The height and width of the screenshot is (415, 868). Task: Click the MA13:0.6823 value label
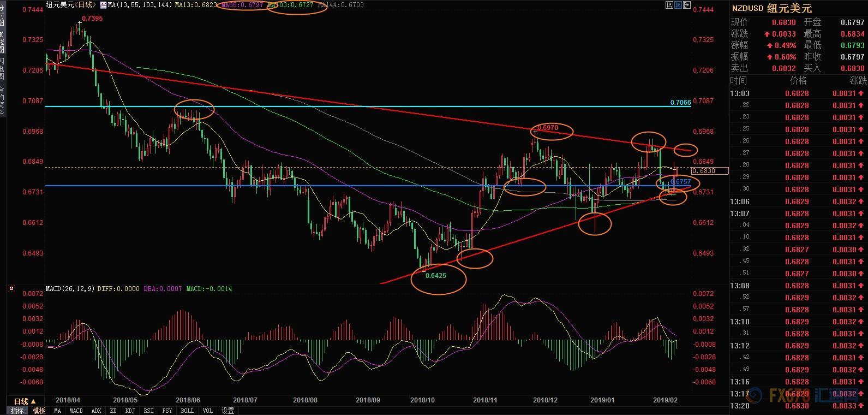(x=196, y=5)
